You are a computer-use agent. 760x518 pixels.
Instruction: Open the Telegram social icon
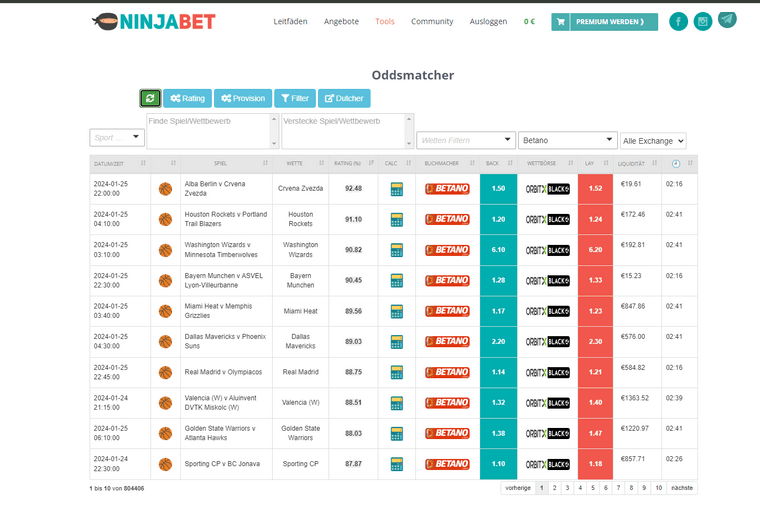727,19
